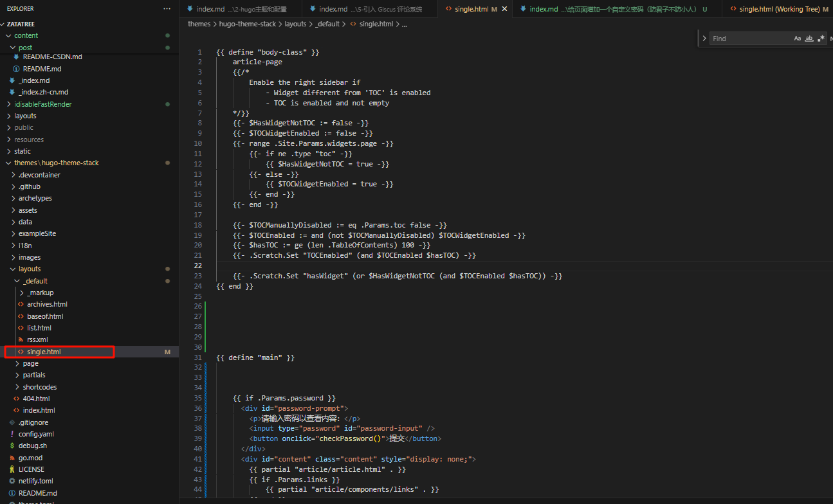Viewport: 833px width, 504px height.
Task: Click the top-level layouts folder row
Action: [x=89, y=116]
